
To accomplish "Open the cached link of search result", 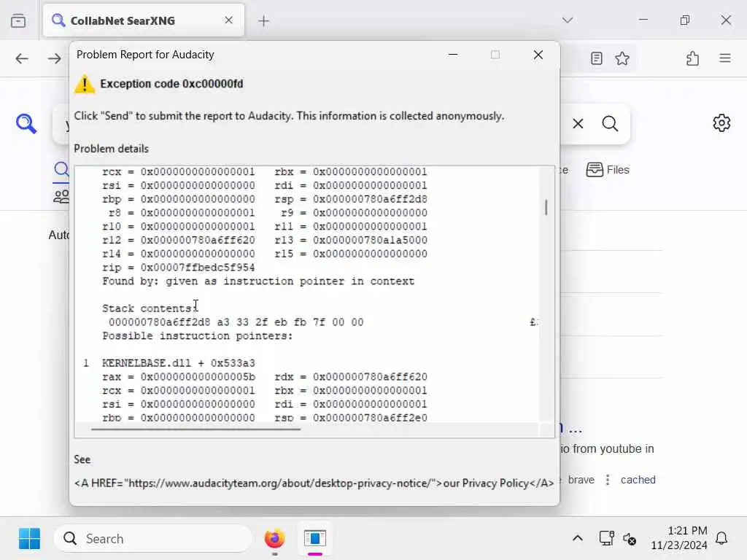I will point(638,480).
